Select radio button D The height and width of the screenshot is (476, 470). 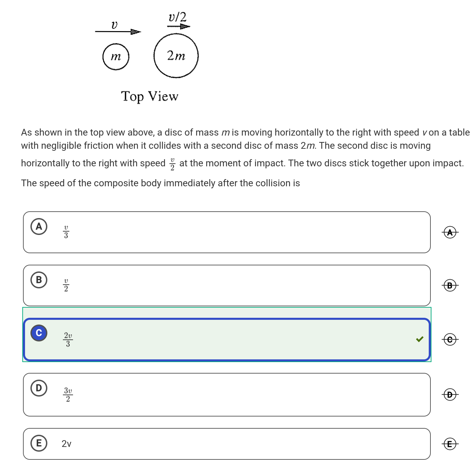coord(39,388)
